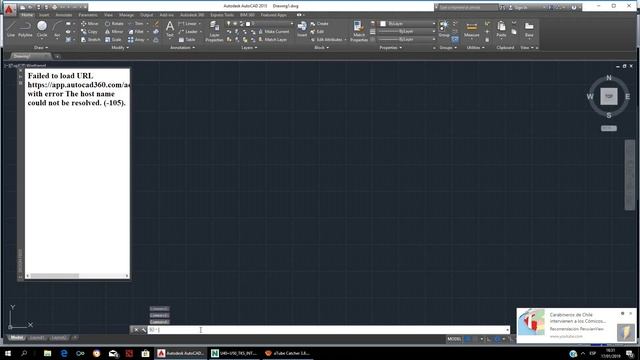Expand the Properties panel

pos(391,48)
